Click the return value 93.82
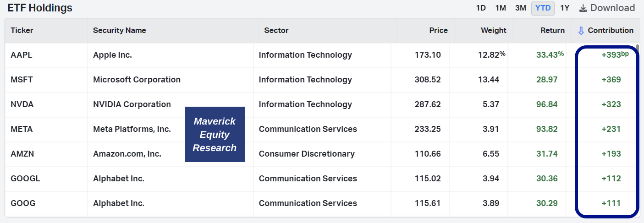Viewport: 644px width, 223px height. [547, 129]
